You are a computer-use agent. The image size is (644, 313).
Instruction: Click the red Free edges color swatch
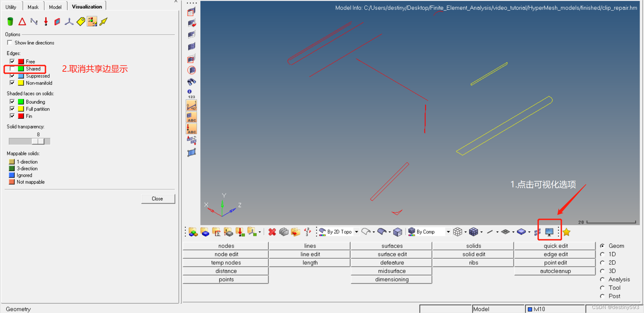pos(21,61)
